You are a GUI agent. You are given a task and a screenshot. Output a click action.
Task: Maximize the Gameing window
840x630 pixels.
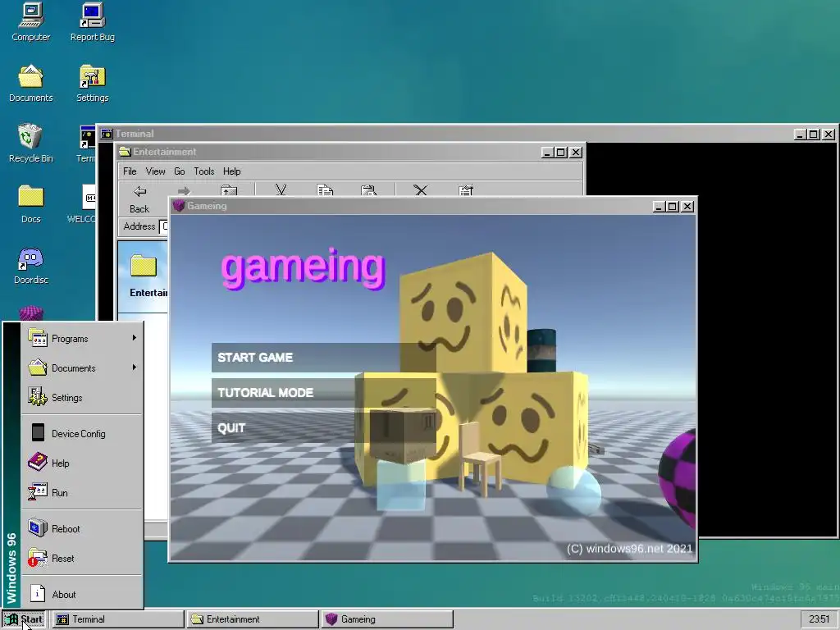673,206
